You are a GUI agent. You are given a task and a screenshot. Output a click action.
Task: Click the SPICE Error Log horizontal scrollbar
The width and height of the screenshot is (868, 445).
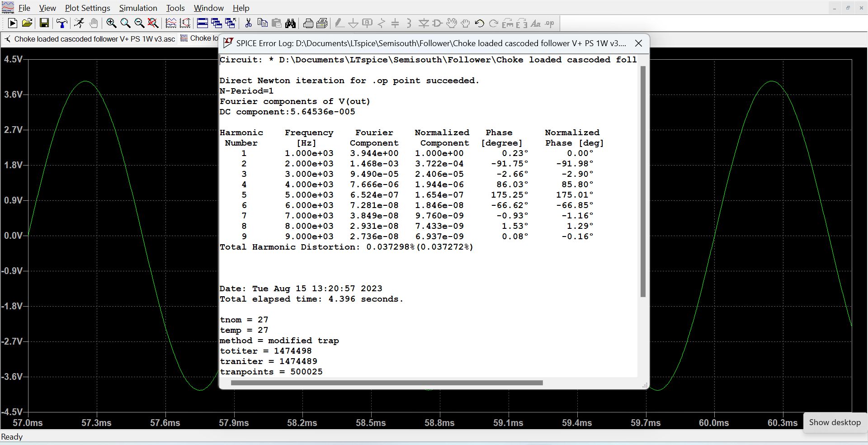pos(387,383)
